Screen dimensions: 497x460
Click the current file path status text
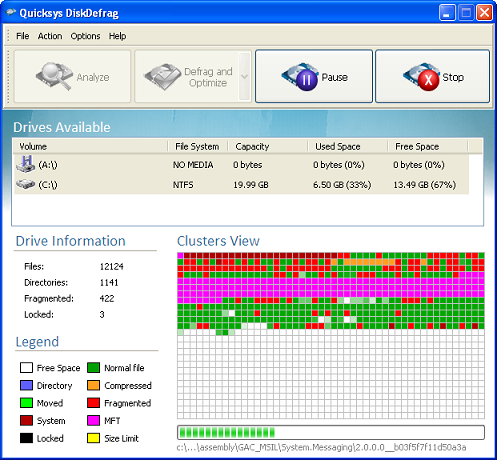coord(321,447)
